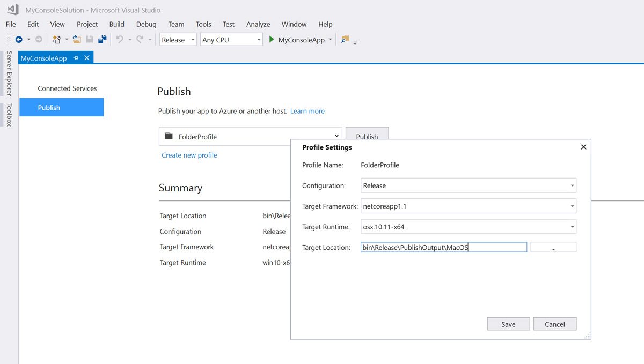Follow the Create new profile link
Screen dimensions: 644x364
tap(189, 155)
